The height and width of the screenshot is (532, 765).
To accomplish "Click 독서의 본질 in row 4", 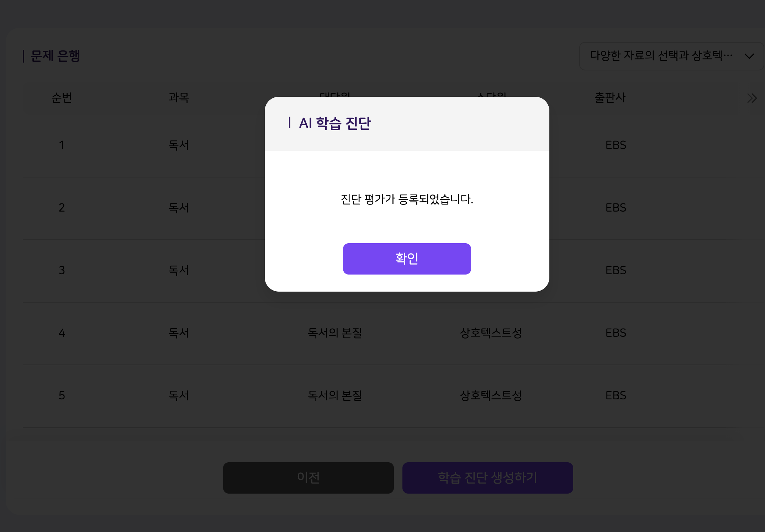I will click(x=334, y=333).
